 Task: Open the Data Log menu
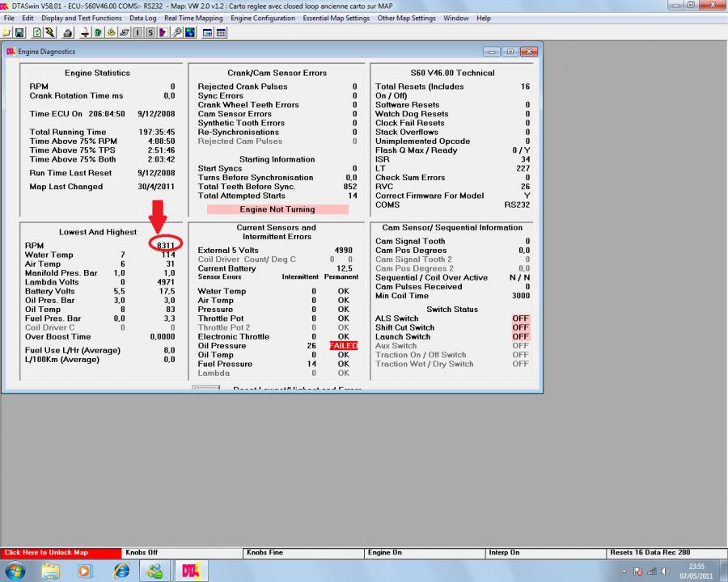pyautogui.click(x=143, y=18)
